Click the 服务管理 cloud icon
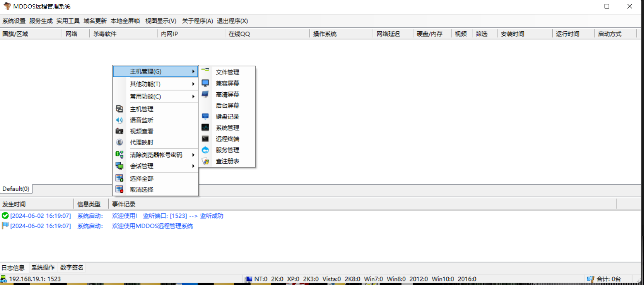Image resolution: width=644 pixels, height=285 pixels. tap(205, 150)
